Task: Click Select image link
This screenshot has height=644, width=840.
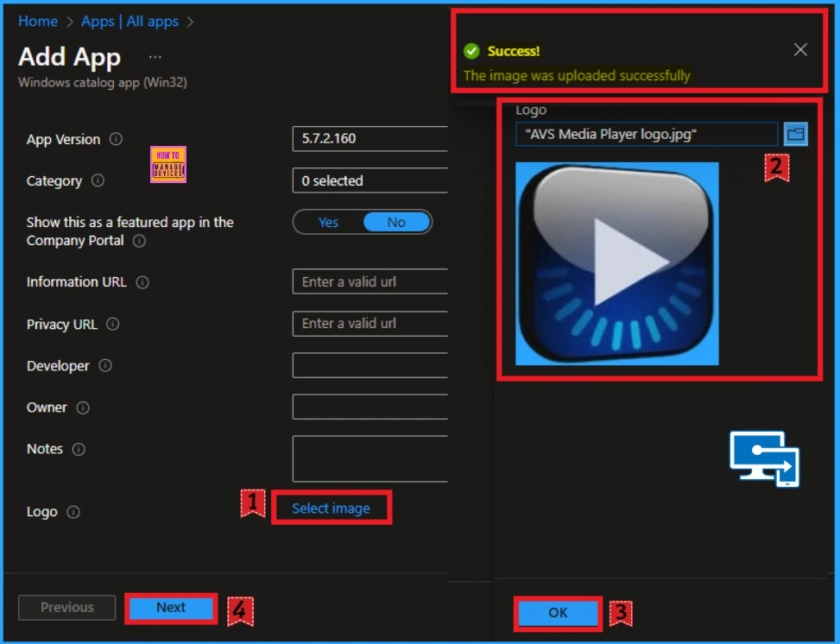Action: 331,508
